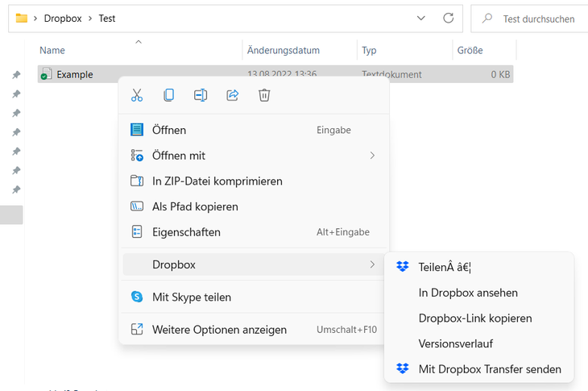The image size is (588, 391).
Task: Choose Als Pfad kopieren
Action: [195, 206]
